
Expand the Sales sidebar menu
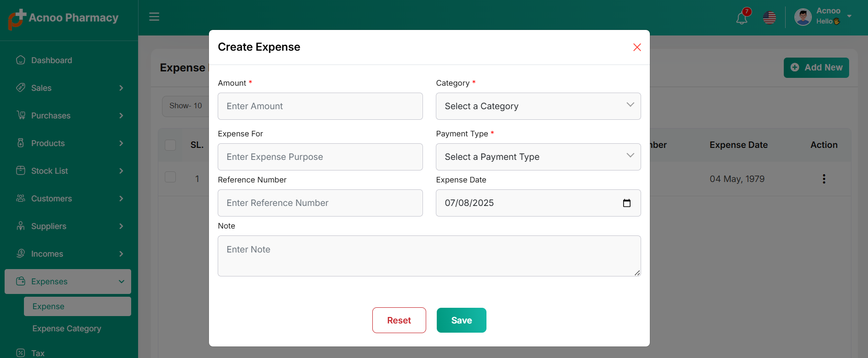tap(68, 88)
